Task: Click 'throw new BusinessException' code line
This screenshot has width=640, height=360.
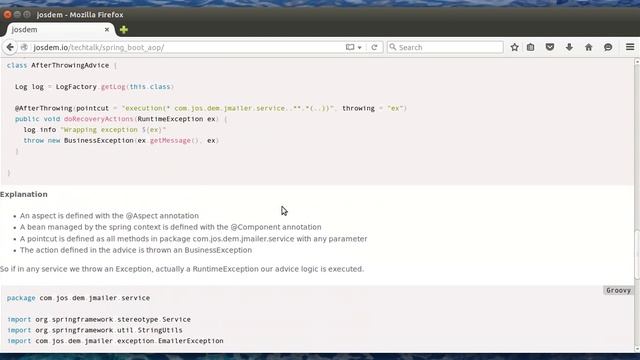Action: [121, 140]
